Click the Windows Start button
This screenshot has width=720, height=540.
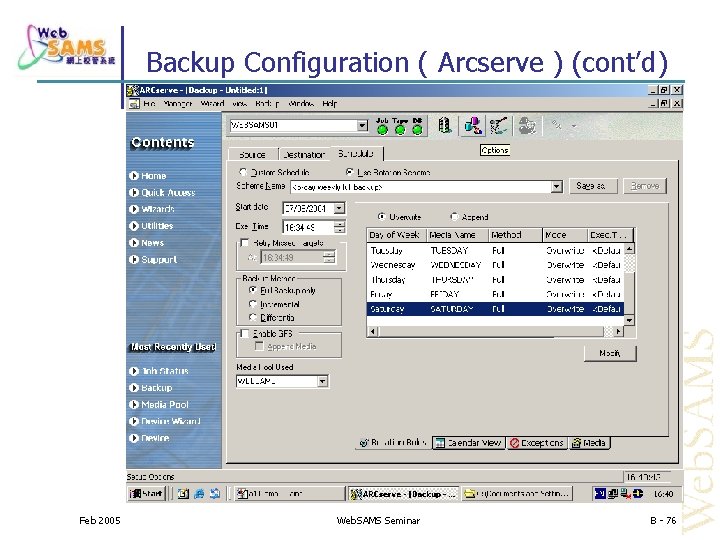pyautogui.click(x=146, y=494)
